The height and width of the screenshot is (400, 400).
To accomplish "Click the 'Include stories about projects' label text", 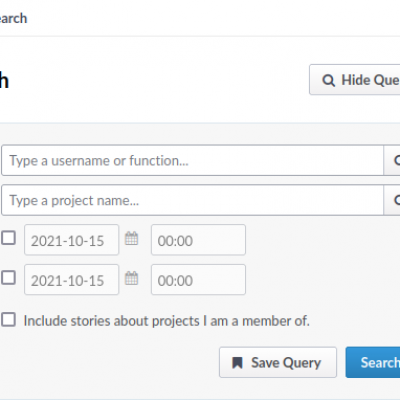I will [167, 321].
